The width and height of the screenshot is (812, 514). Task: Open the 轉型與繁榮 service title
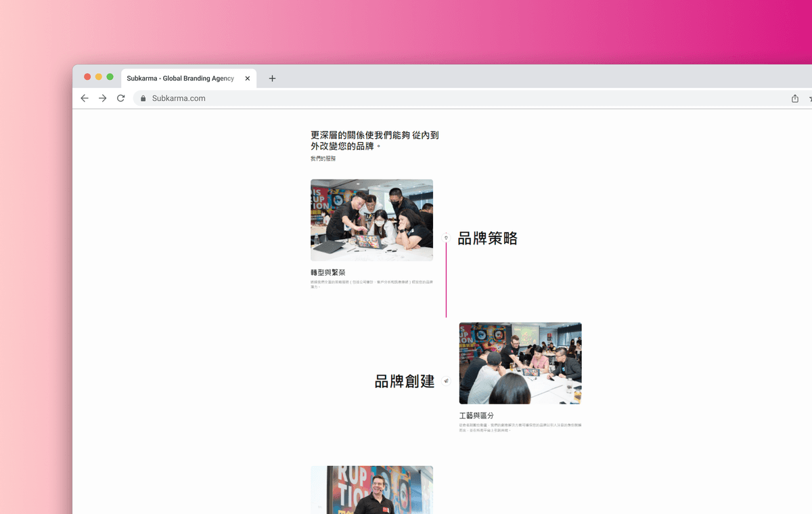[x=328, y=272]
